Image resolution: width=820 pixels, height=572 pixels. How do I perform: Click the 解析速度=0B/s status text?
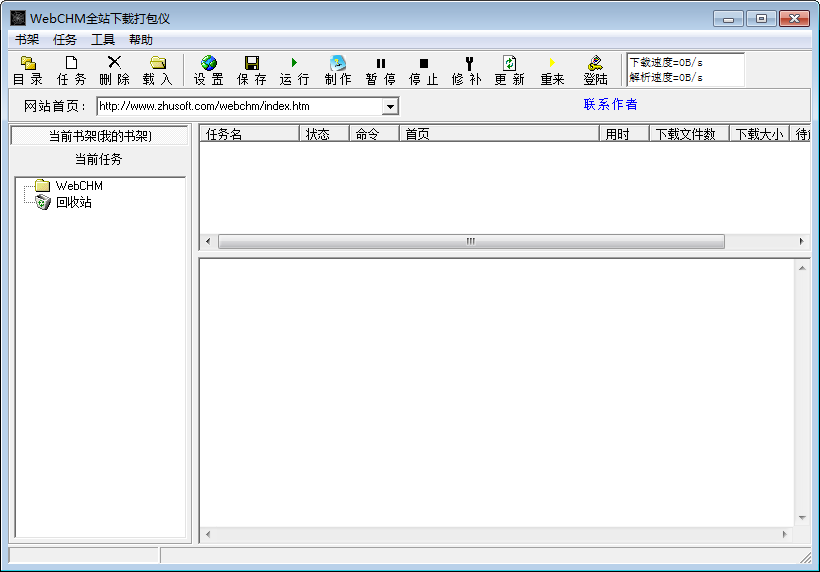[x=666, y=77]
